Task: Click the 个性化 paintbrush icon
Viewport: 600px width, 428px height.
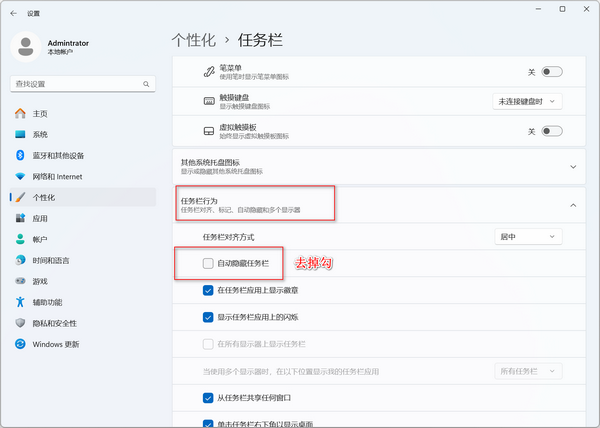Action: point(20,197)
